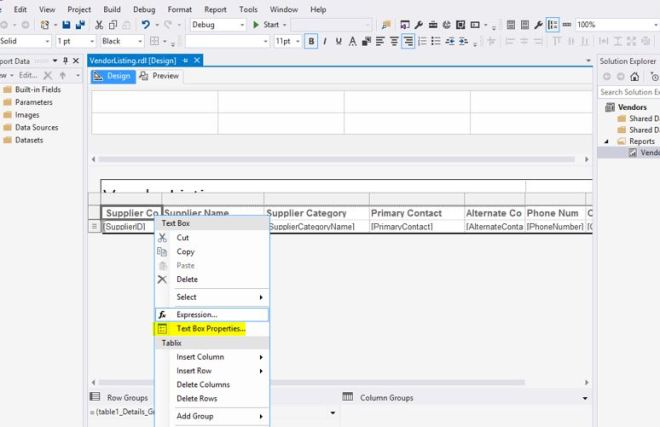Choose Text Box Properties from context menu
This screenshot has height=427, width=660.
click(210, 328)
